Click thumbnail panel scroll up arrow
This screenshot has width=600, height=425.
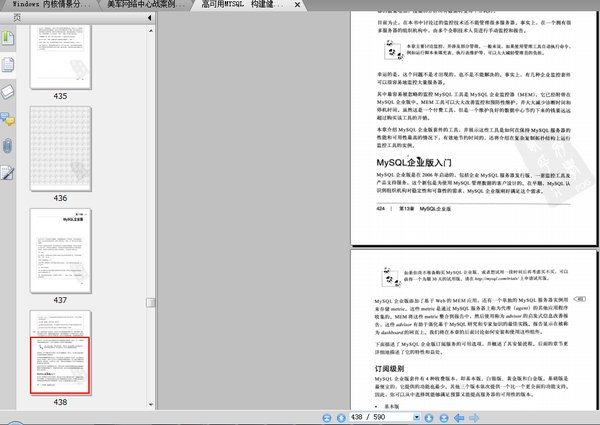[x=151, y=30]
